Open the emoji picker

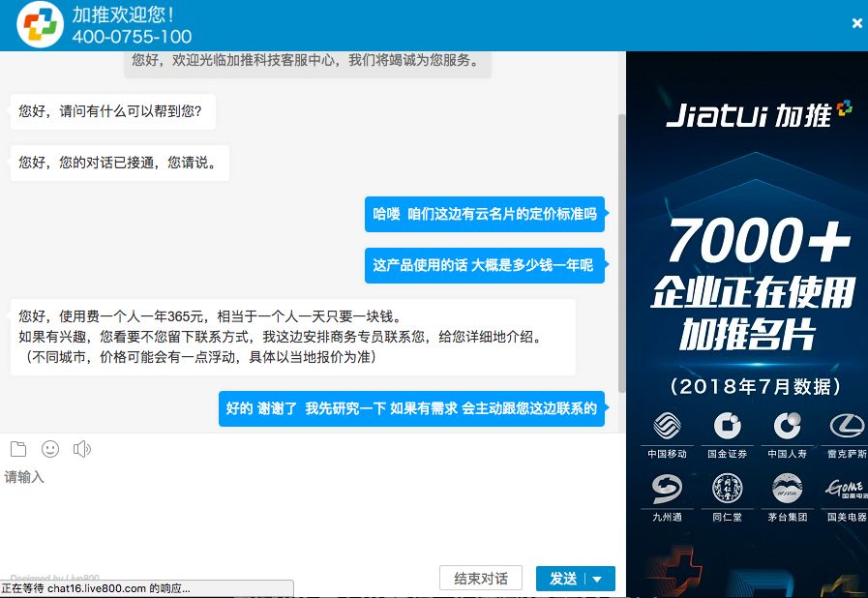(50, 449)
